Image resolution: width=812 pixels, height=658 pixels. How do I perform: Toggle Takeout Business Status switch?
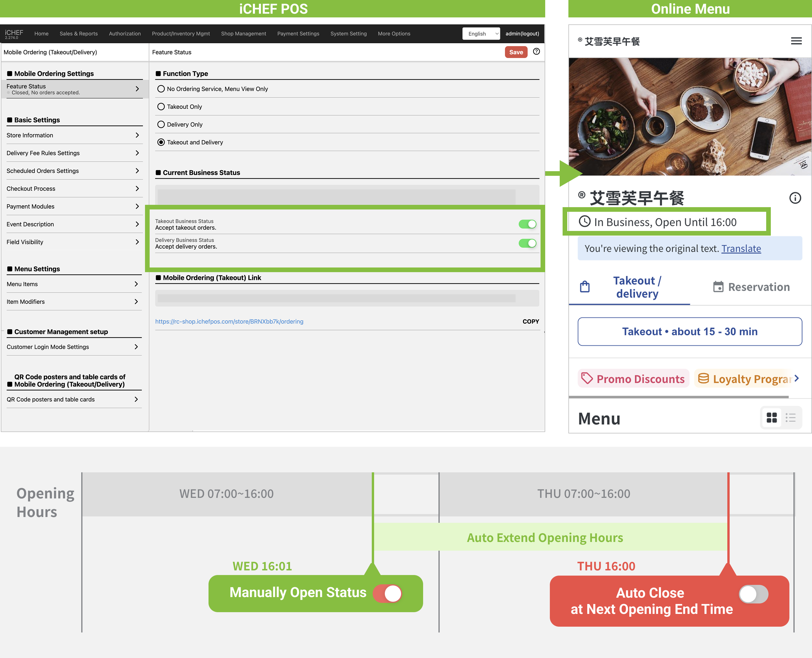point(527,224)
